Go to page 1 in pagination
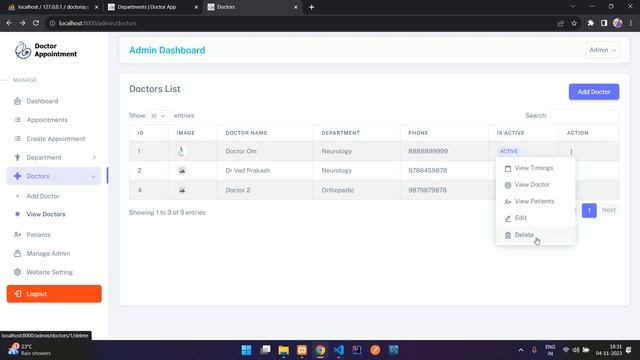This screenshot has height=360, width=640. click(x=589, y=210)
